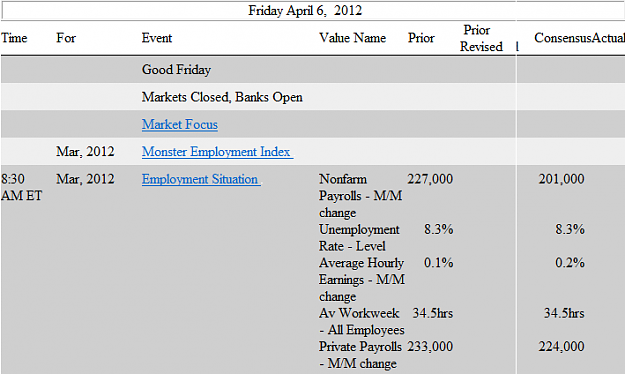Open the Employment Situation link

pyautogui.click(x=201, y=179)
